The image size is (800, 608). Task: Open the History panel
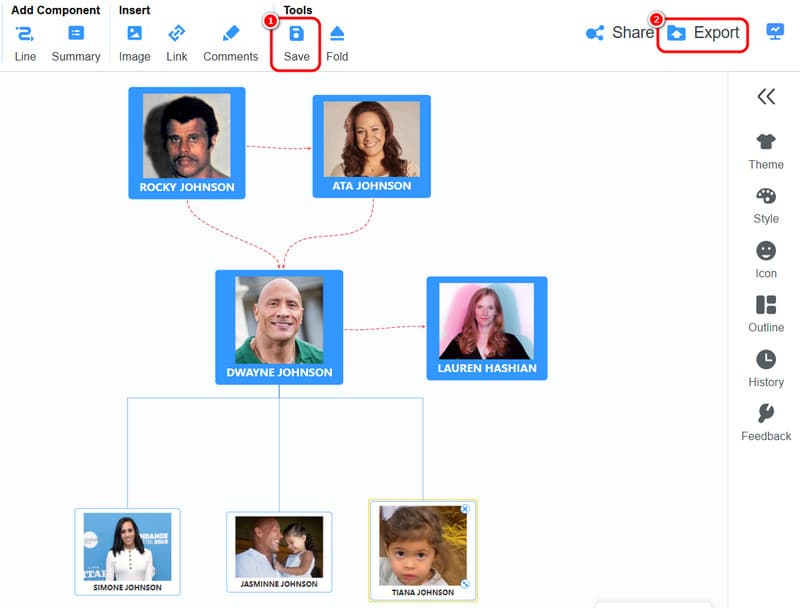coord(766,369)
